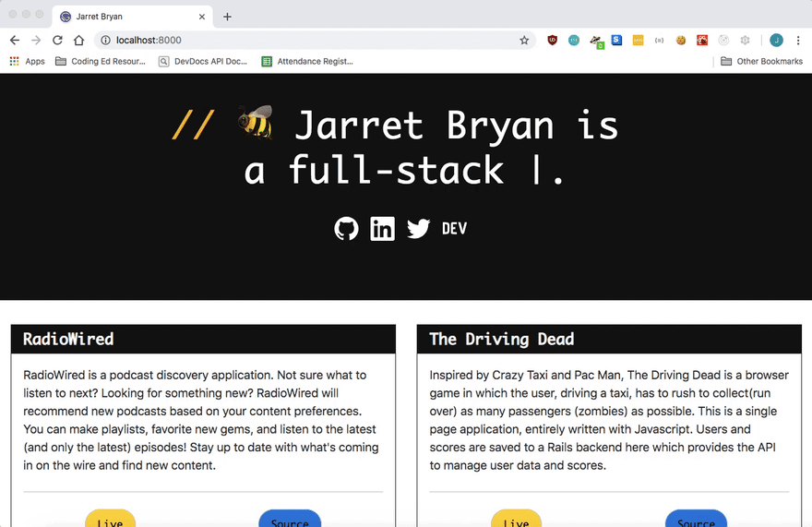
Task: Open the GitHub profile icon
Action: click(346, 229)
